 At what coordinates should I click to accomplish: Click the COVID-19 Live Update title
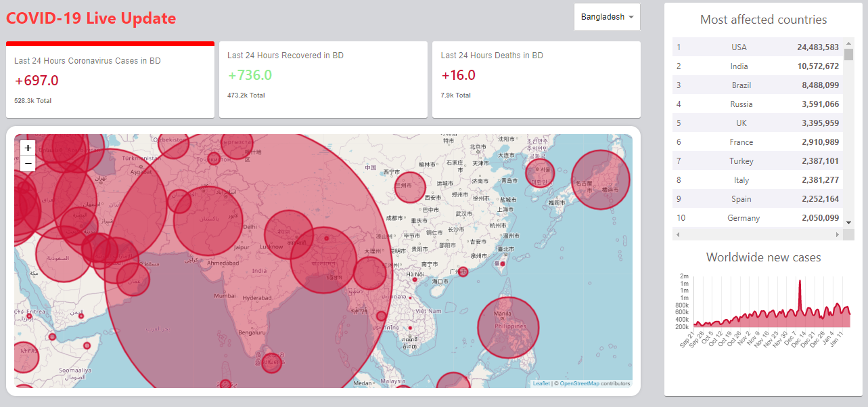91,18
